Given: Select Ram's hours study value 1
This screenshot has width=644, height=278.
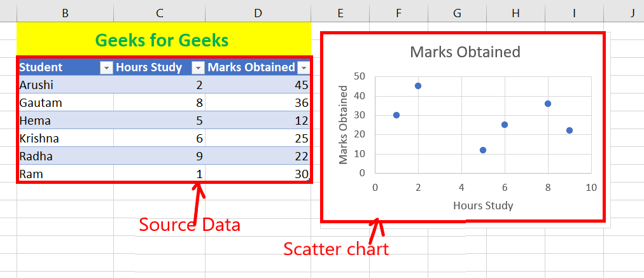Looking at the screenshot, I should point(159,174).
